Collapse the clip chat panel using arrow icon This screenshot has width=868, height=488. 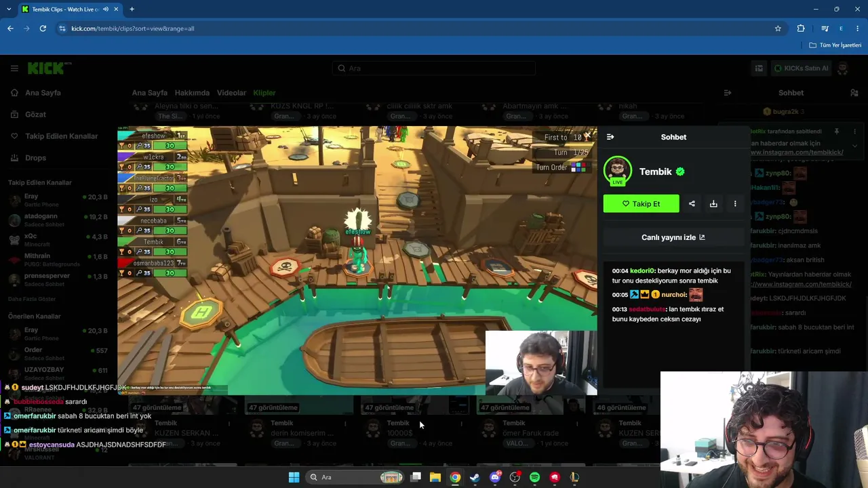pos(610,137)
